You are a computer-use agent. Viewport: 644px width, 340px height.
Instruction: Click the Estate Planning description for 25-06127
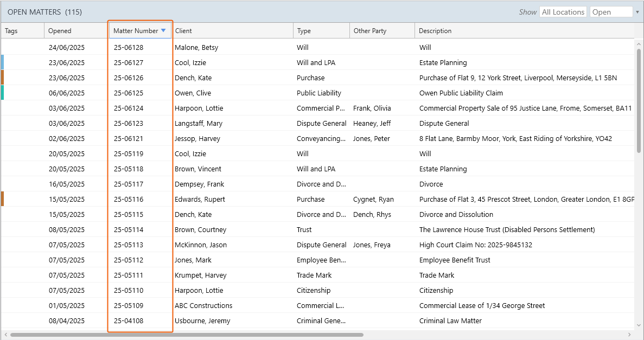(443, 62)
